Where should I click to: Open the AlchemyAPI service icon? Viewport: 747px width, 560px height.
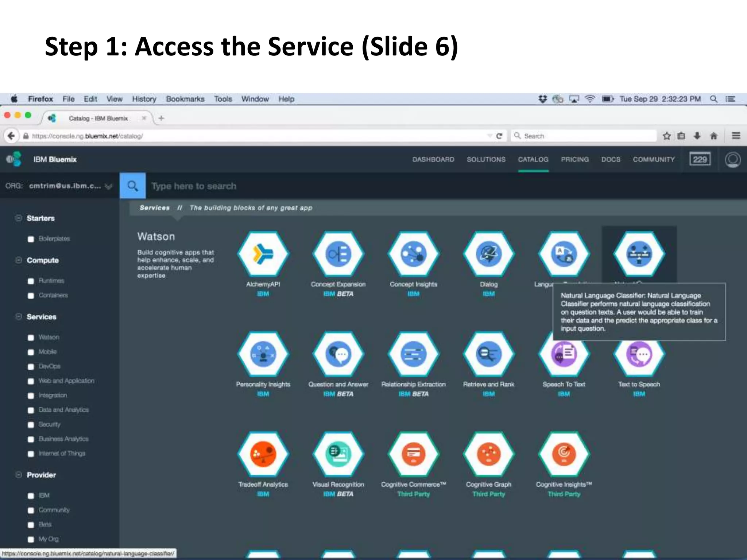click(x=263, y=254)
